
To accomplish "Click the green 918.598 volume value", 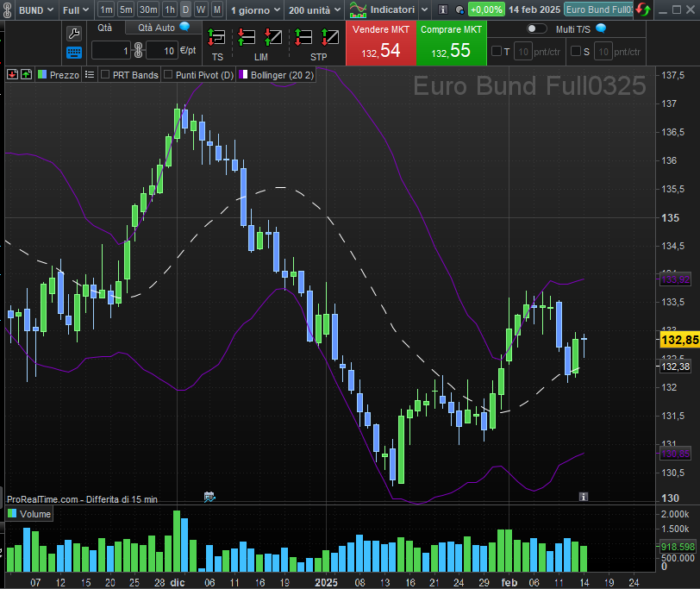I will tap(678, 547).
